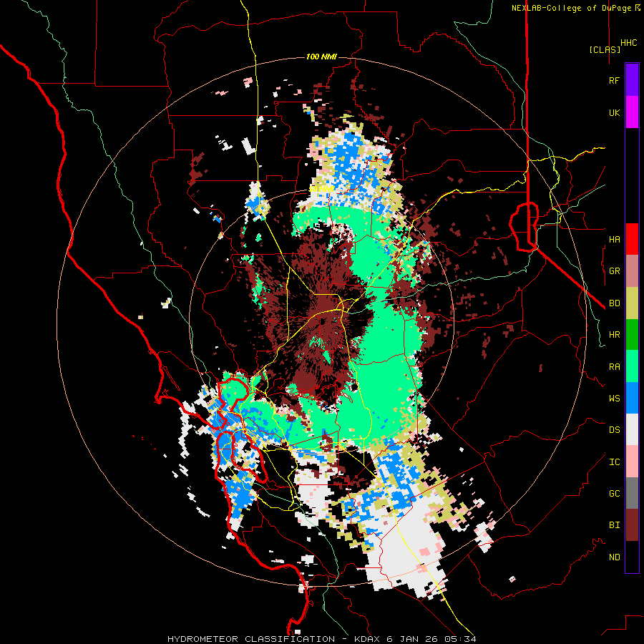Click the BD legend label
This screenshot has width=644, height=644.
pos(614,303)
